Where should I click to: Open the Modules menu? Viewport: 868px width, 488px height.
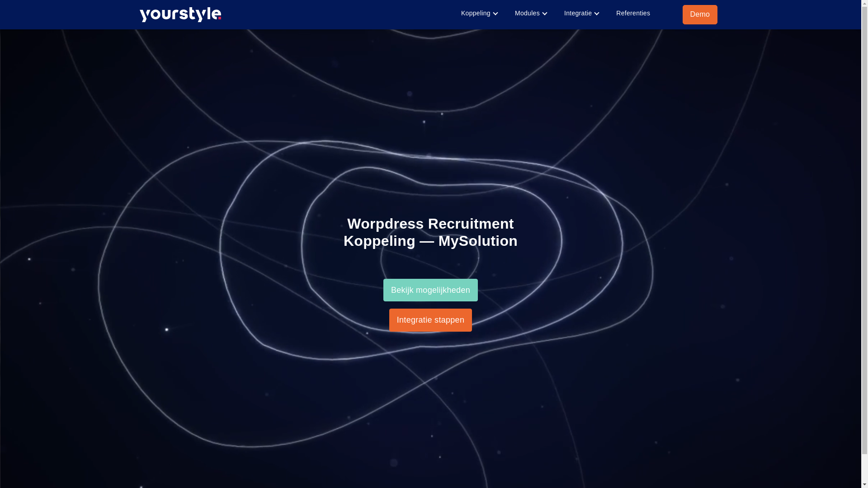527,13
